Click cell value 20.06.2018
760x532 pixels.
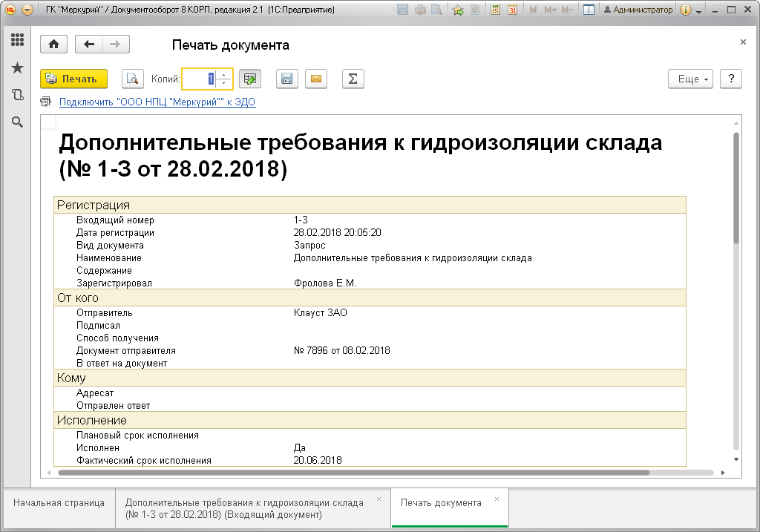(318, 460)
